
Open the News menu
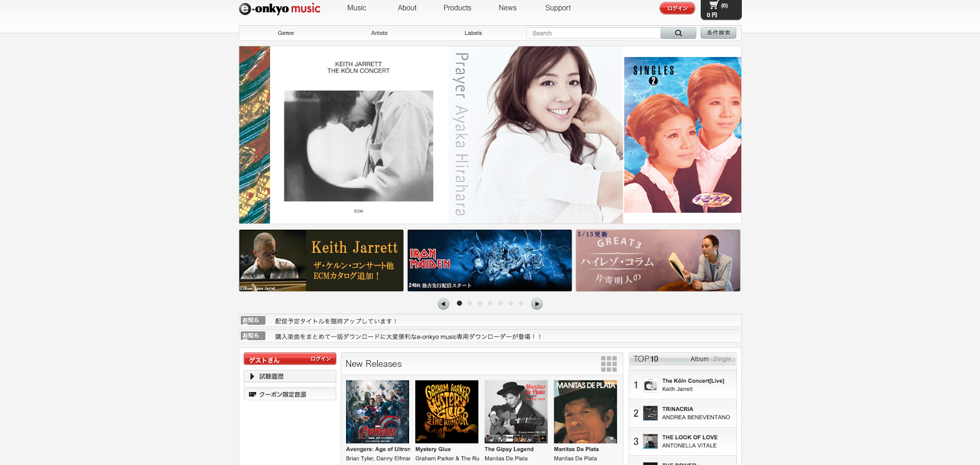[x=507, y=8]
